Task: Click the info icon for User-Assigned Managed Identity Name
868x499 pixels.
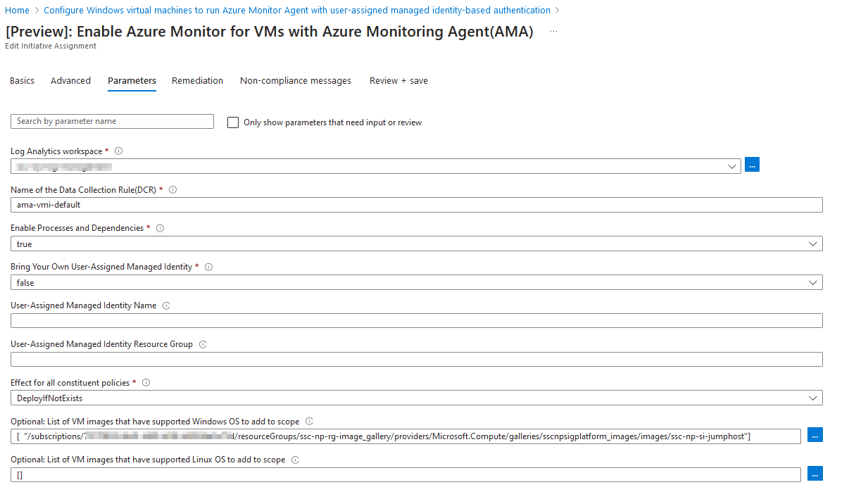Action: [165, 305]
